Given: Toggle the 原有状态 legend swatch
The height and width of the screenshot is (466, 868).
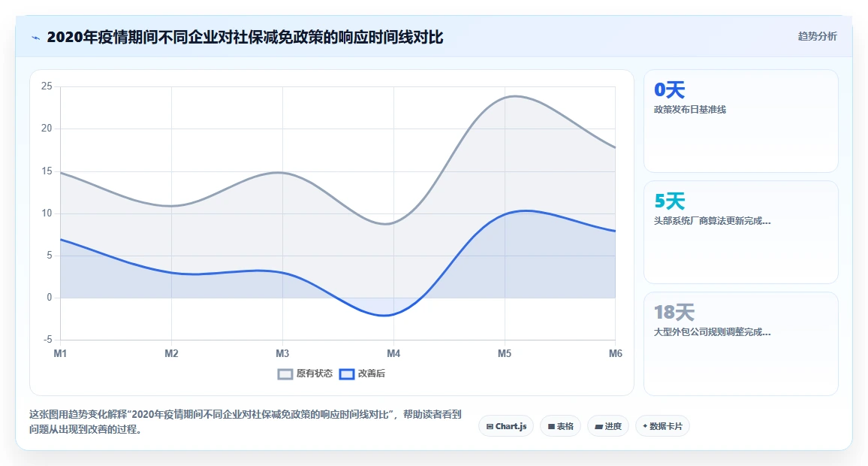Looking at the screenshot, I should point(285,374).
